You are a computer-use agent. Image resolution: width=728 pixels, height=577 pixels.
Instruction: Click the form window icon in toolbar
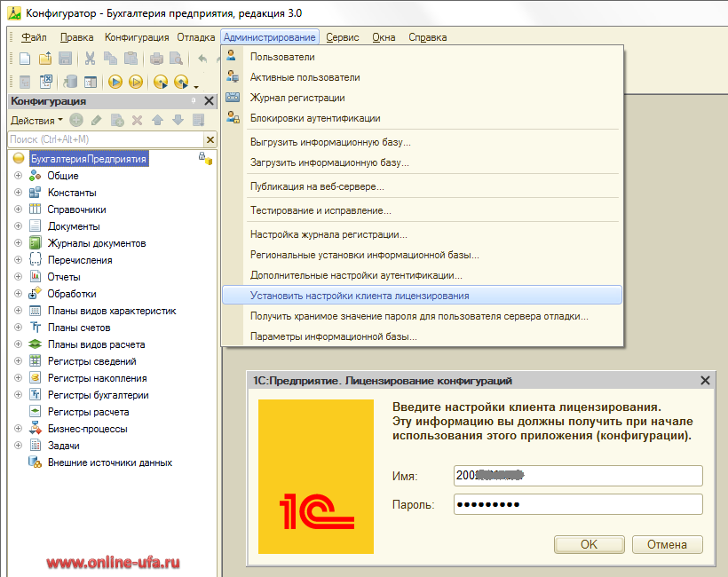click(x=90, y=83)
